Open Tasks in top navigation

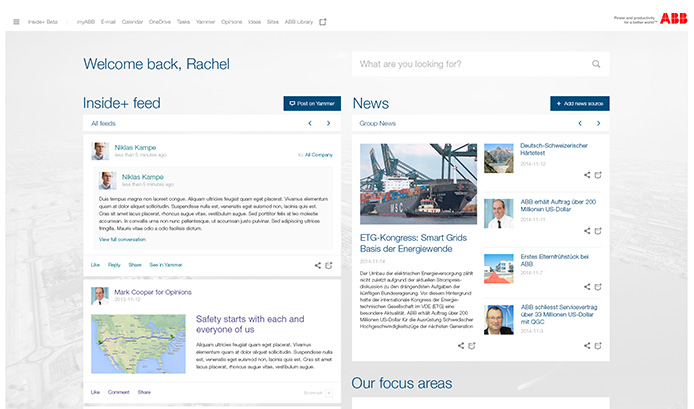coord(183,22)
